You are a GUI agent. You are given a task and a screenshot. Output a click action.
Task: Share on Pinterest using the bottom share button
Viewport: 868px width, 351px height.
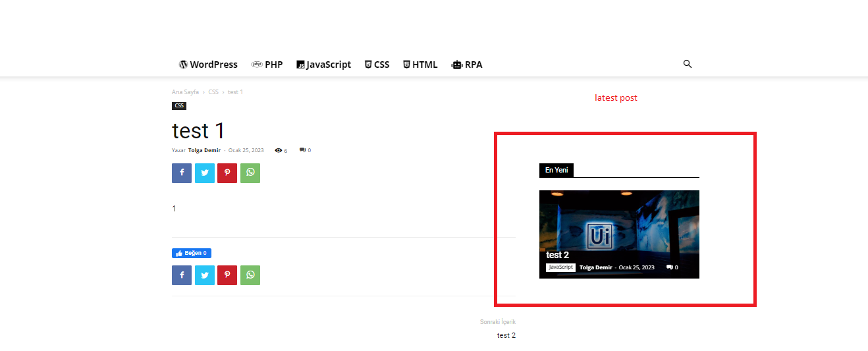tap(227, 275)
